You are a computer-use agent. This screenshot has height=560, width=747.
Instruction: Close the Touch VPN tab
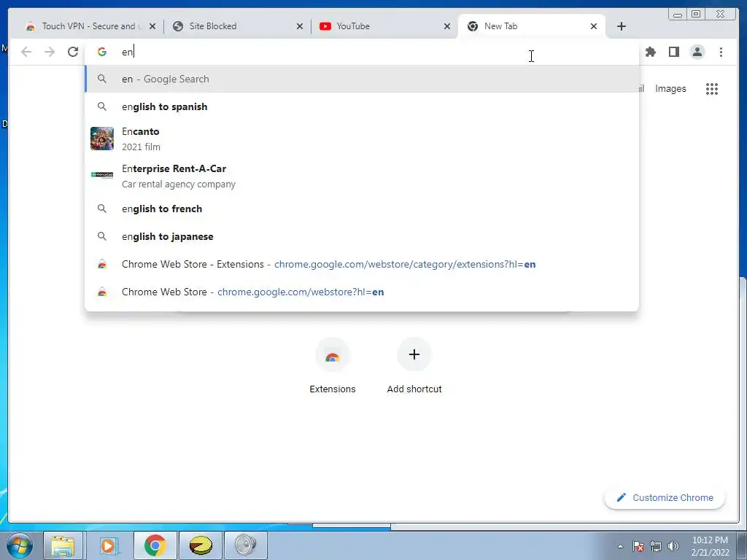[152, 26]
